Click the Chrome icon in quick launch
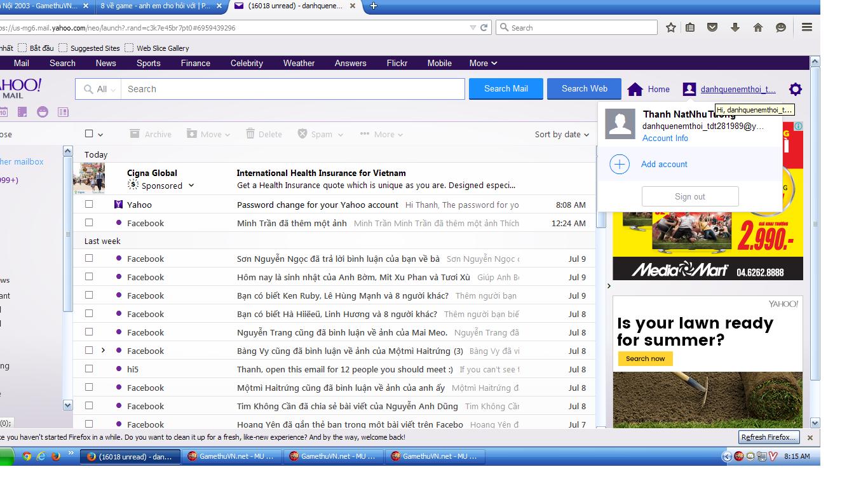The image size is (868, 488). (27, 456)
